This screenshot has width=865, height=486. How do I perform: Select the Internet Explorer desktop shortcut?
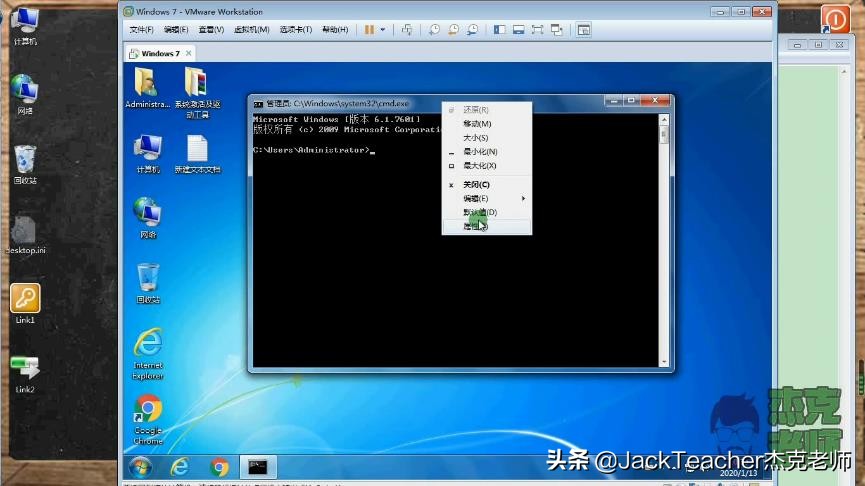148,354
